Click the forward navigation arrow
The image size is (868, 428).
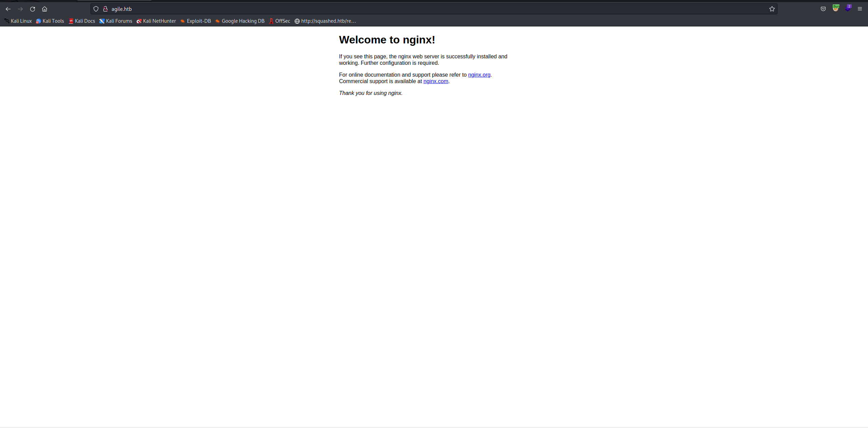(x=20, y=9)
